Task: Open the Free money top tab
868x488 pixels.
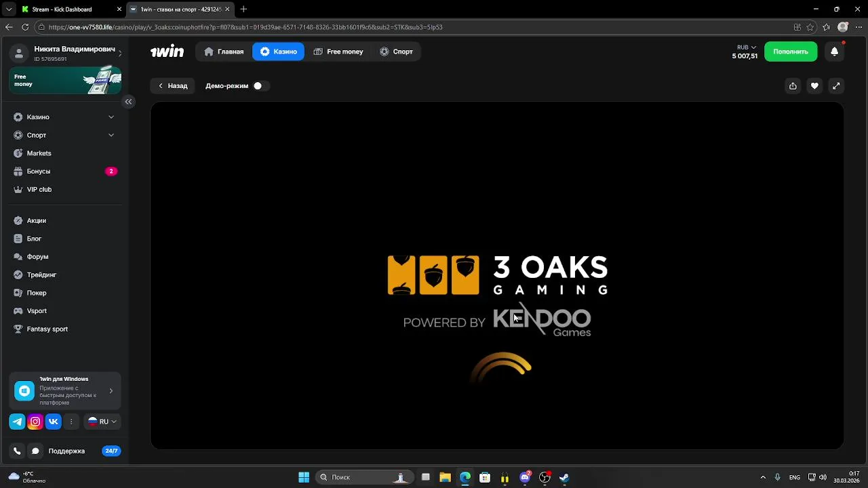Action: click(x=338, y=52)
